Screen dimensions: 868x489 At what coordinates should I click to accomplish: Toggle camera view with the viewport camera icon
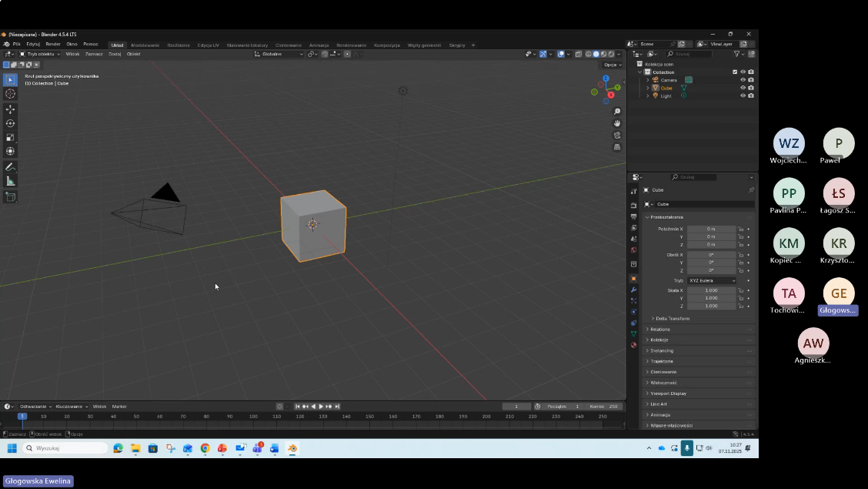pyautogui.click(x=617, y=135)
